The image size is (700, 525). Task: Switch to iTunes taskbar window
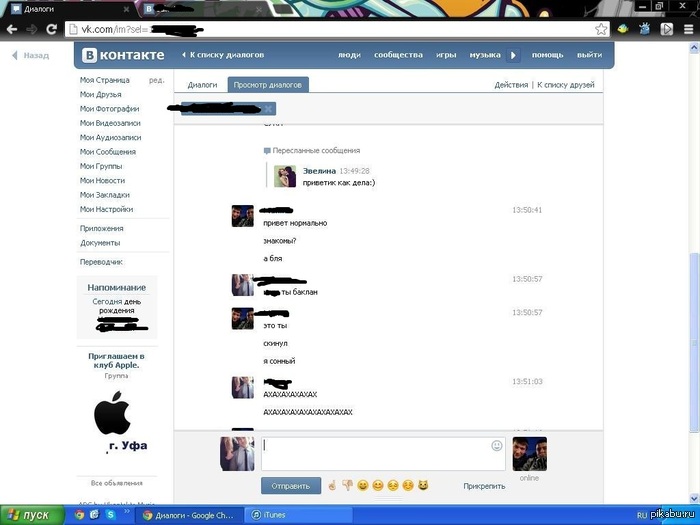click(299, 515)
